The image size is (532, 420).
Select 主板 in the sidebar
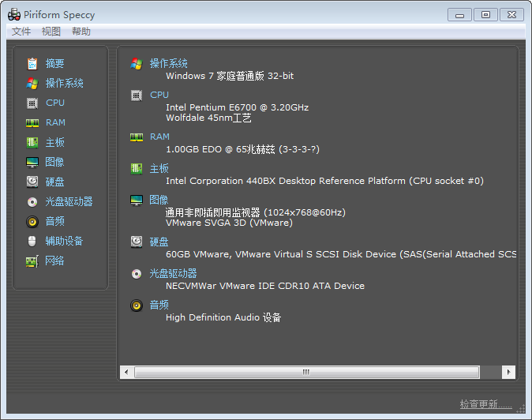pos(54,142)
